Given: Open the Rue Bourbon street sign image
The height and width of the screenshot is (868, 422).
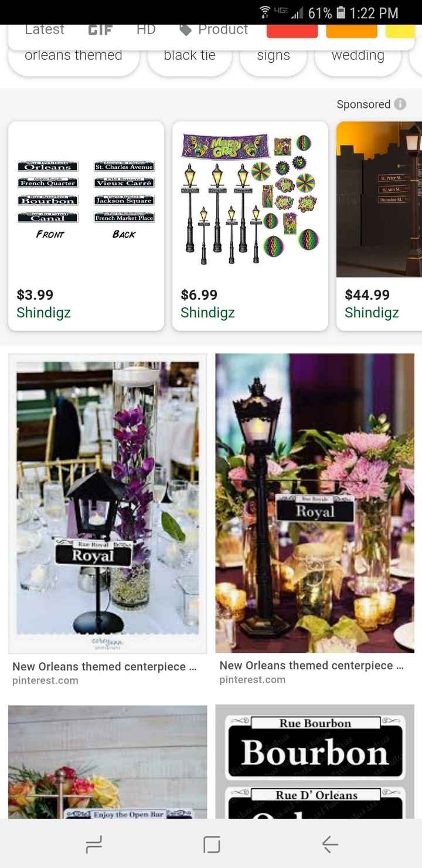Looking at the screenshot, I should [x=315, y=761].
